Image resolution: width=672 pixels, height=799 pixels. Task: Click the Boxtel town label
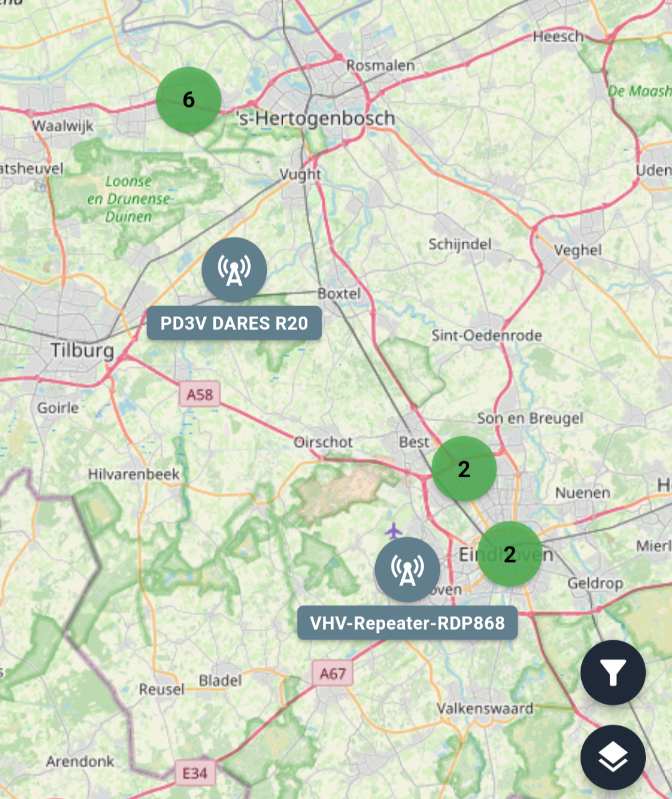coord(339,293)
